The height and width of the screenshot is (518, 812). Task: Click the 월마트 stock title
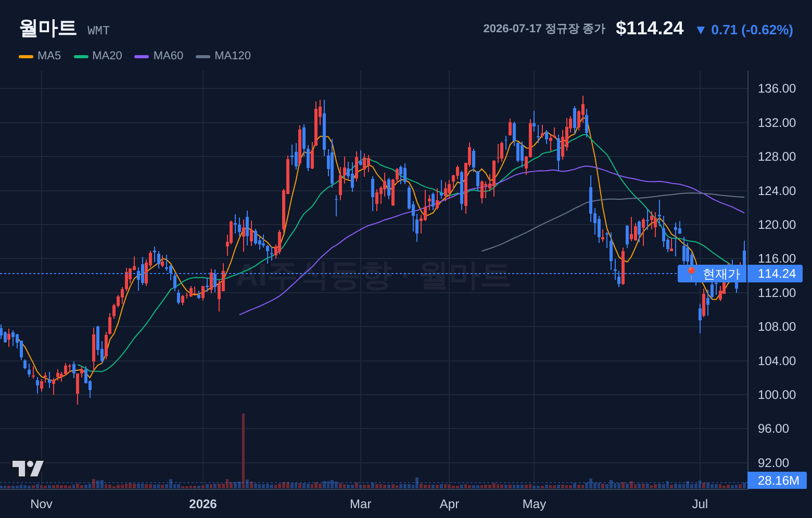(x=48, y=28)
